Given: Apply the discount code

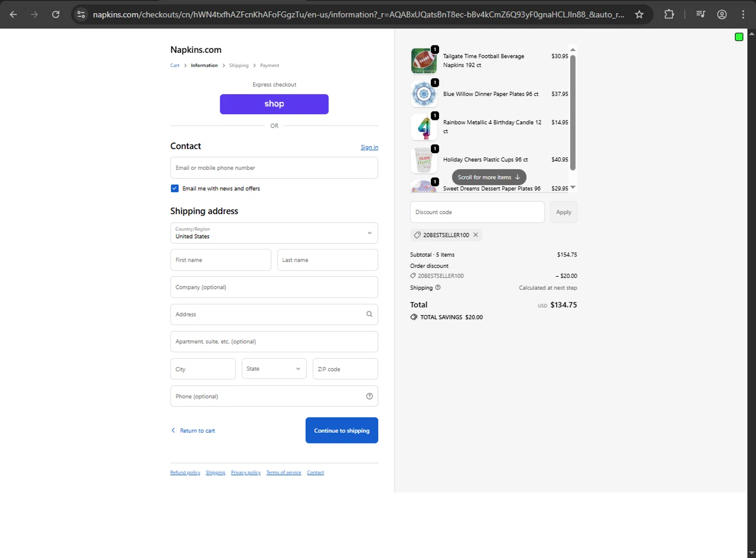Looking at the screenshot, I should 563,212.
